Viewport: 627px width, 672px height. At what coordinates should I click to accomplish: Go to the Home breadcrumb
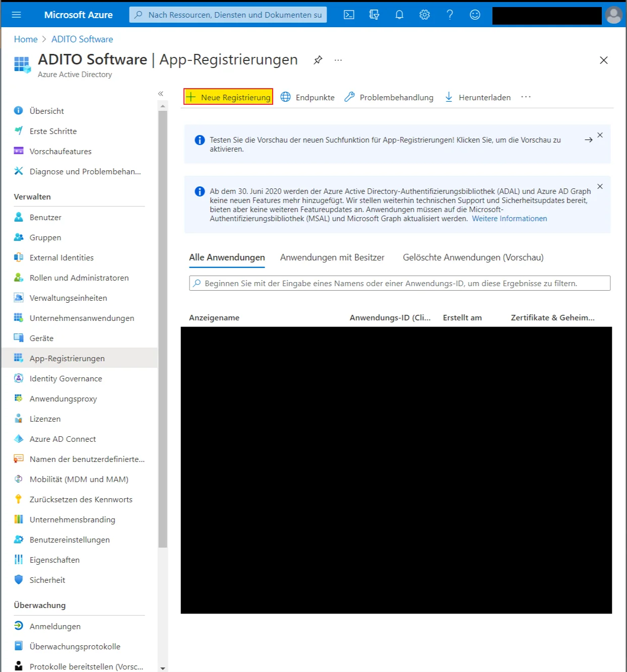26,39
